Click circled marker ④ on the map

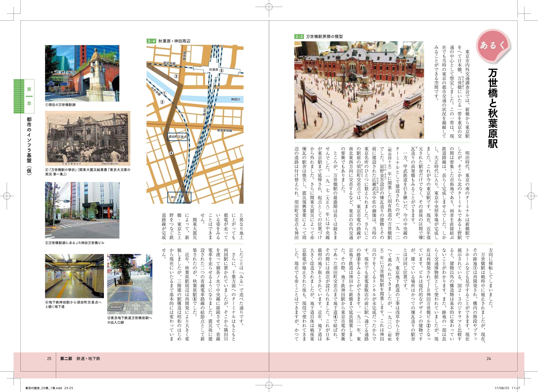171,153
